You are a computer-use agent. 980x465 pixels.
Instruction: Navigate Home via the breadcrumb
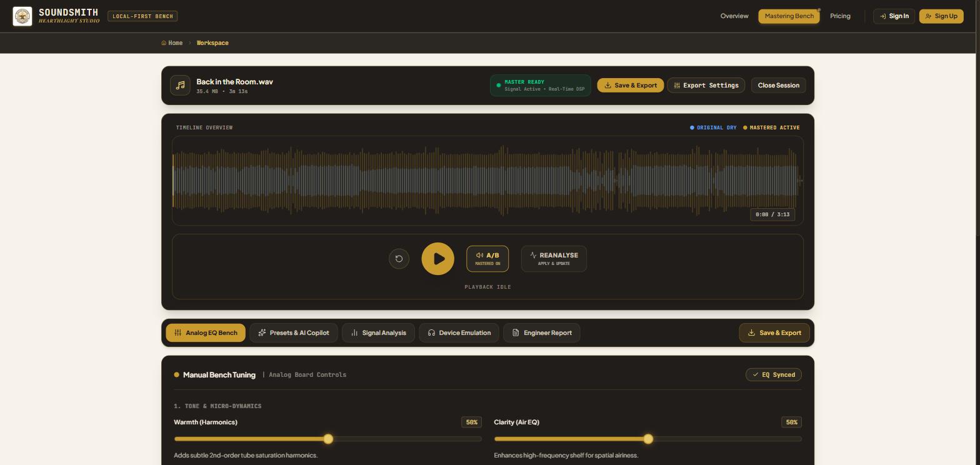click(x=172, y=43)
